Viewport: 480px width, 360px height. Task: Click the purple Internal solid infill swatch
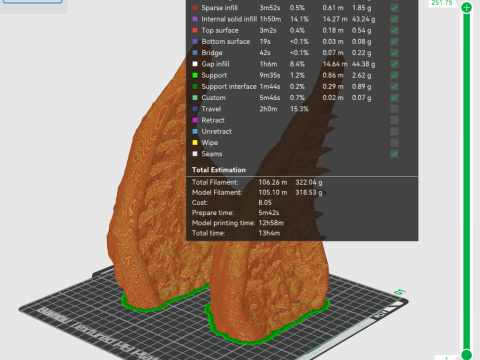(x=195, y=19)
